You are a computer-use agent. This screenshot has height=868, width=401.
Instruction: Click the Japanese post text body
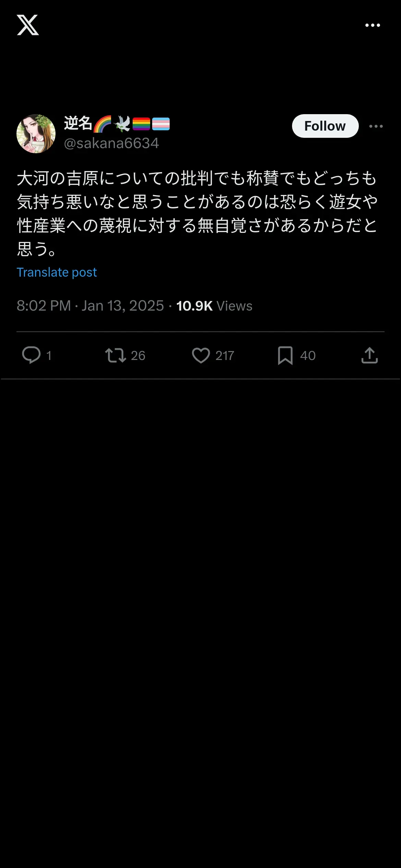pos(197,213)
